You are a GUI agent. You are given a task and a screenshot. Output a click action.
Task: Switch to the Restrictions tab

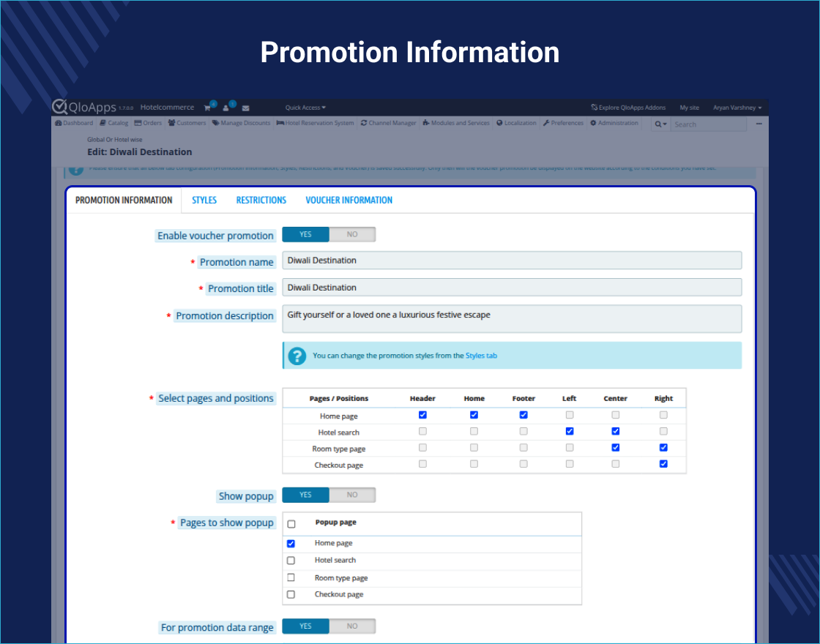(261, 201)
